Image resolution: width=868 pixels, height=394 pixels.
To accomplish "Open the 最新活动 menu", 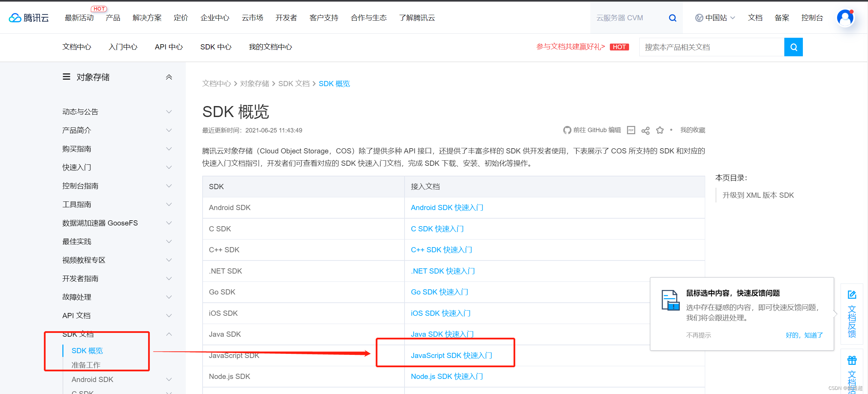I will click(x=79, y=18).
